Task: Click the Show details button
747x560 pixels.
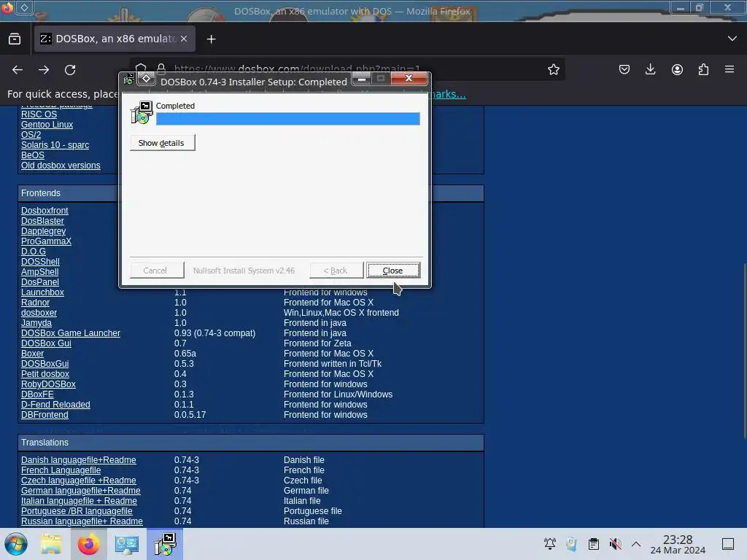Action: (162, 143)
